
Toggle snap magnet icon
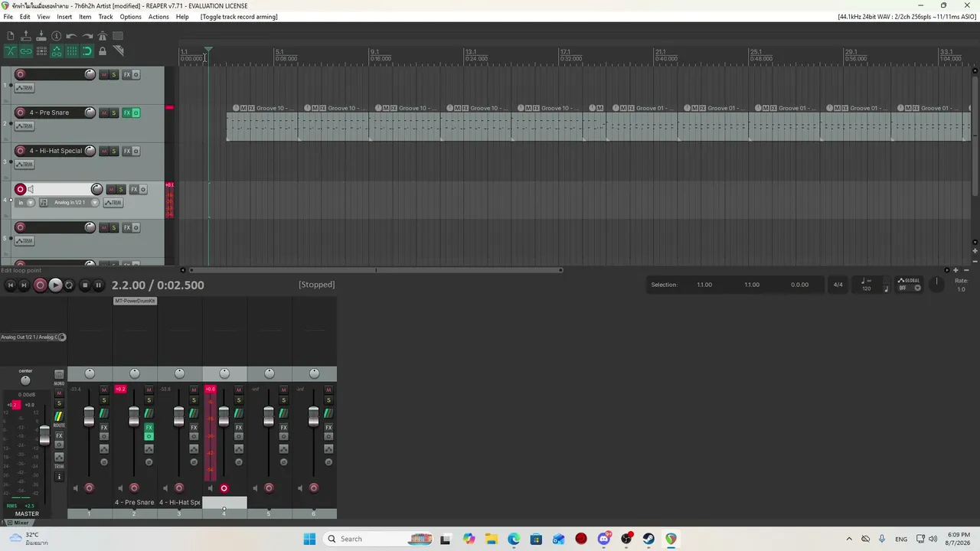coord(87,51)
